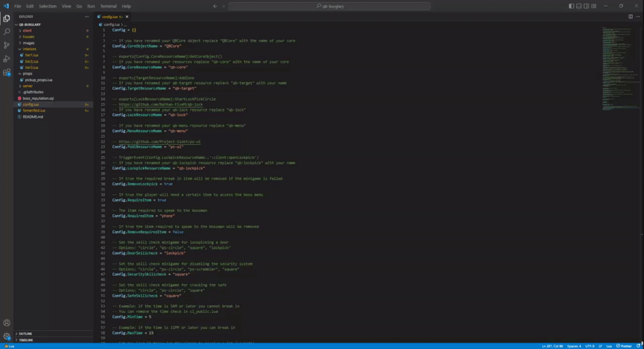Click UTF-8 encoding in status bar
The image size is (644, 349).
pos(589,346)
